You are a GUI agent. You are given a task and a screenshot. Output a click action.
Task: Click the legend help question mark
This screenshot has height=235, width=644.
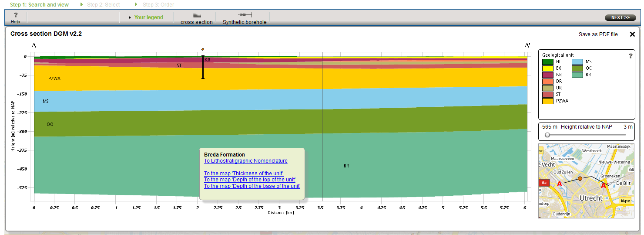click(x=631, y=56)
